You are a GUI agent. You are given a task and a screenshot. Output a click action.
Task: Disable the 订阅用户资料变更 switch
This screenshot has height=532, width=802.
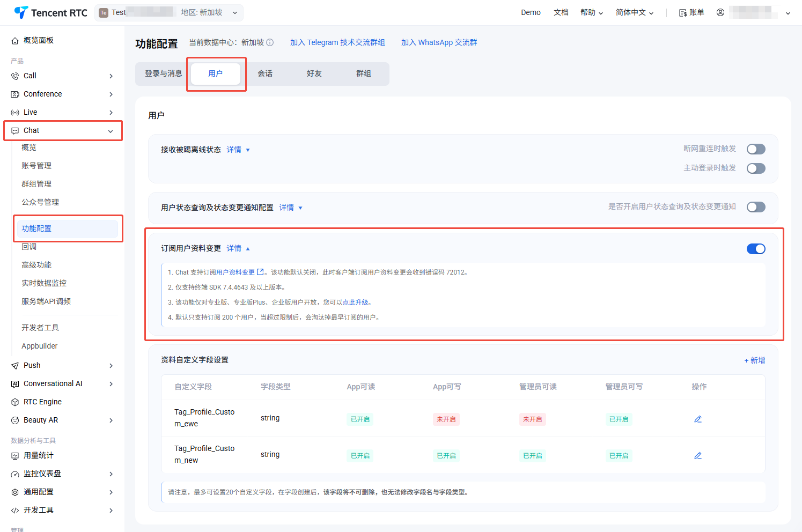coord(756,249)
